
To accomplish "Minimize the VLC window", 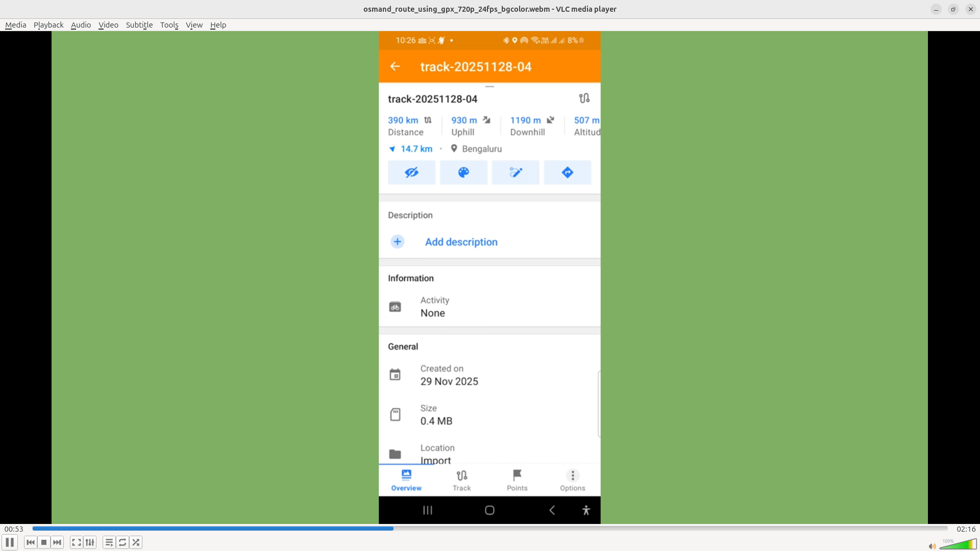I will [936, 9].
